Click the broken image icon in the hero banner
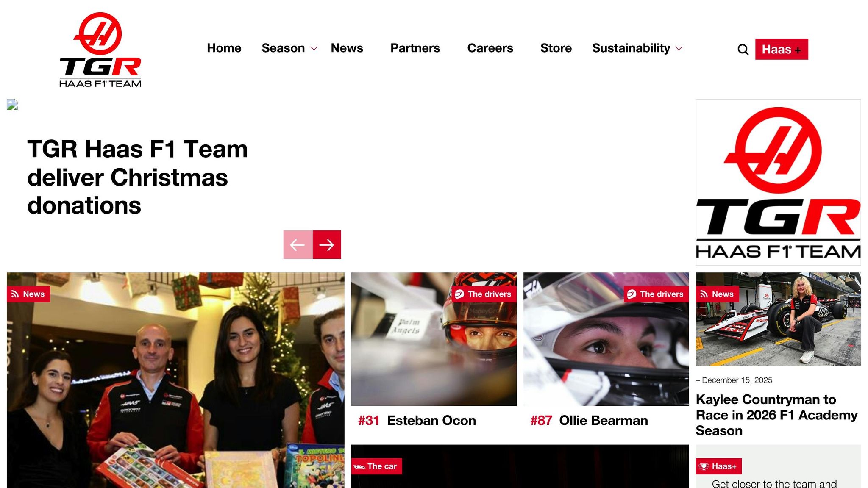Screen dimensions: 868x488 (12, 105)
